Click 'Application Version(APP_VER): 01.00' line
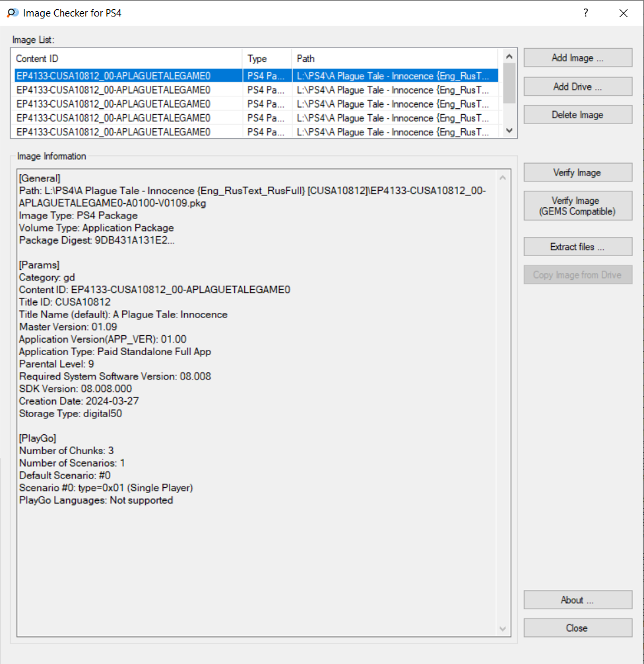 (x=103, y=339)
